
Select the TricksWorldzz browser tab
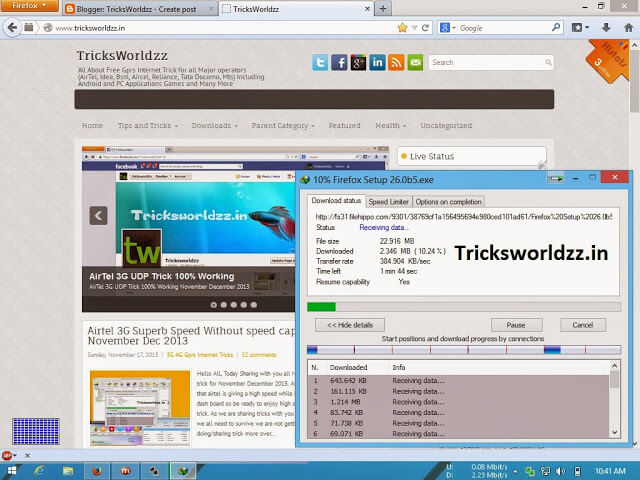pos(296,9)
